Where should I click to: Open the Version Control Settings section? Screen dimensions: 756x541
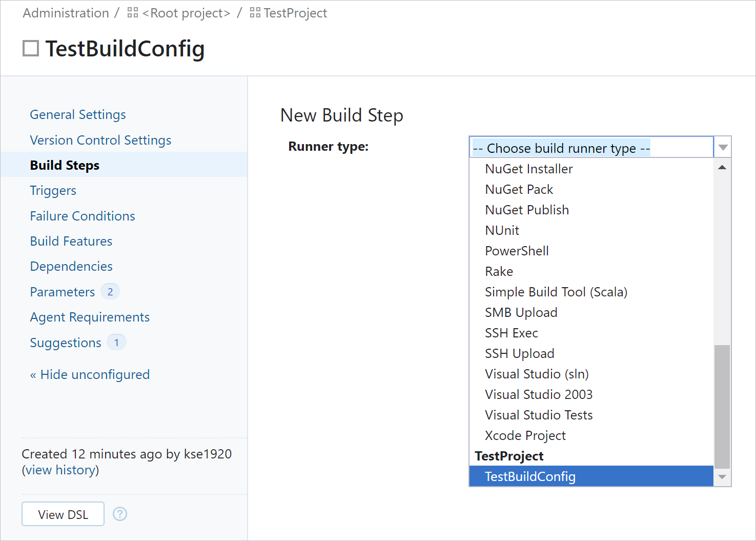(100, 139)
